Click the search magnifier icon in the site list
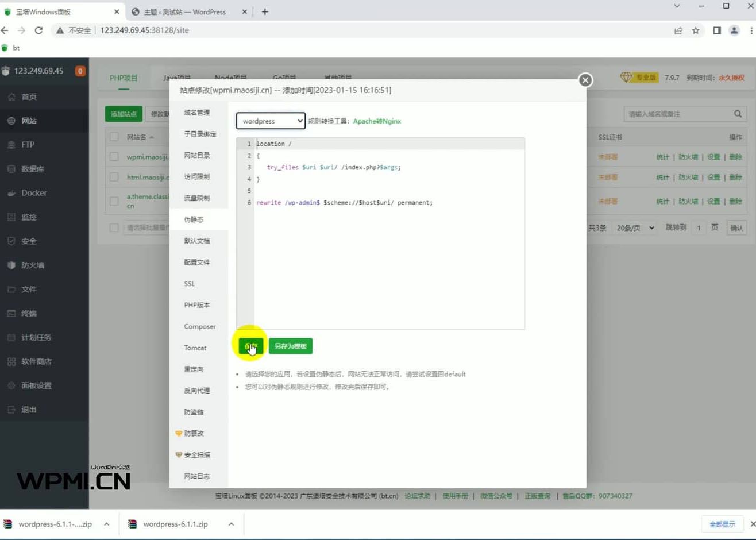756x540 pixels. coord(738,114)
